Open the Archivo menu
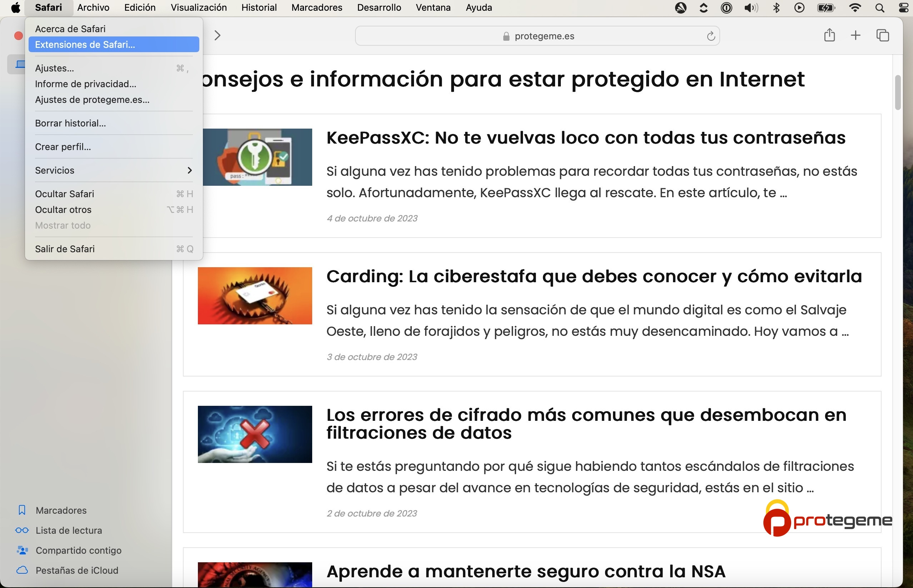 [x=93, y=8]
